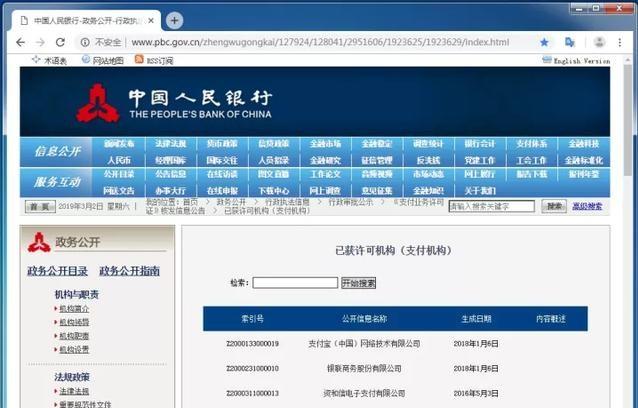Click the user profile avatar icon
Image resolution: width=638 pixels, height=408 pixels.
coord(599,42)
